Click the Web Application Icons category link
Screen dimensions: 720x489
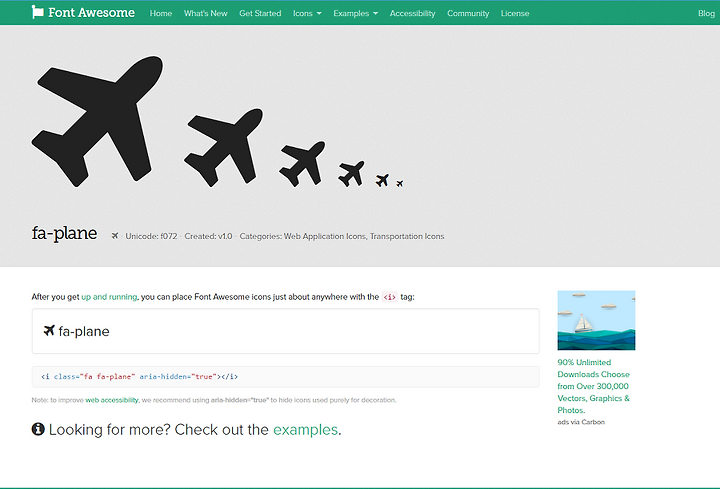coord(325,236)
